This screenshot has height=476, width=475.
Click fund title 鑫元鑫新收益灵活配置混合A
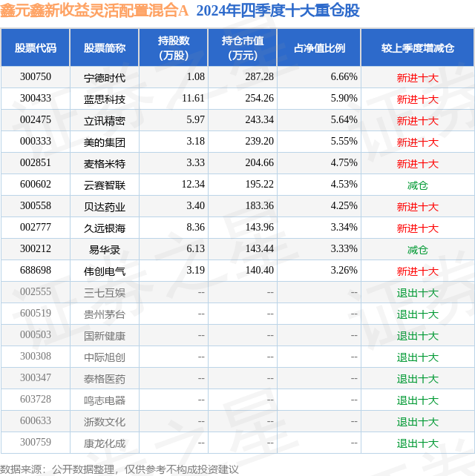94,10
